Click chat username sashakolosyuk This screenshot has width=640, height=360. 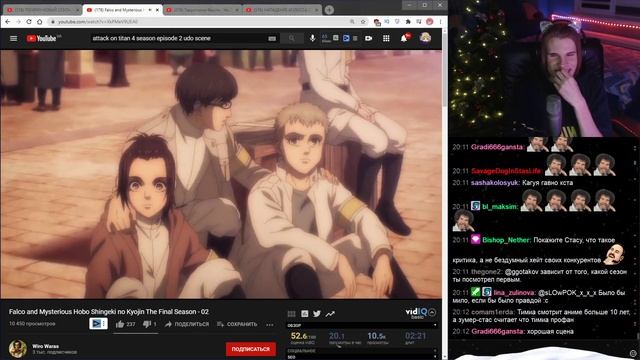tap(495, 182)
